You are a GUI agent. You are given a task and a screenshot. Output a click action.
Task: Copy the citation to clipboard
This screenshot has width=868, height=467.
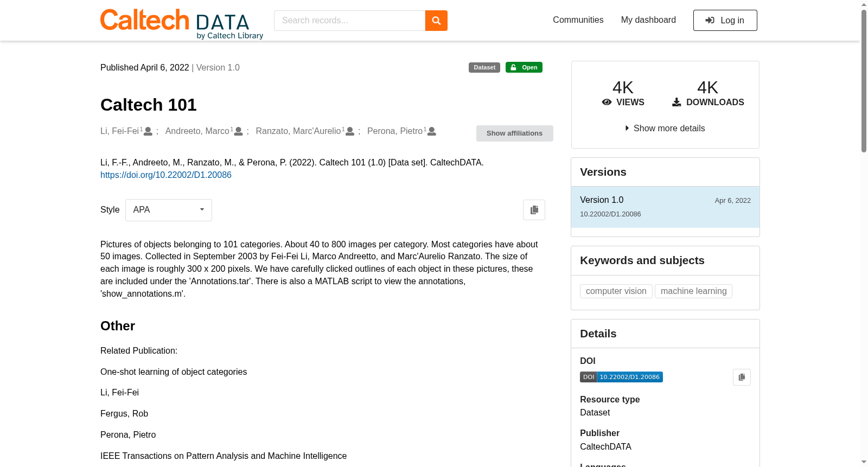pyautogui.click(x=534, y=210)
